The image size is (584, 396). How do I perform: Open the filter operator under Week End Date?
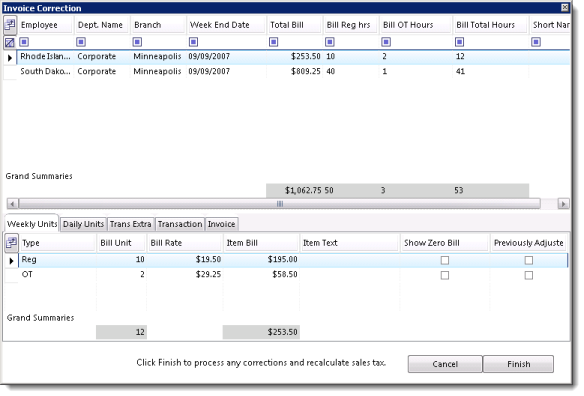tap(194, 42)
